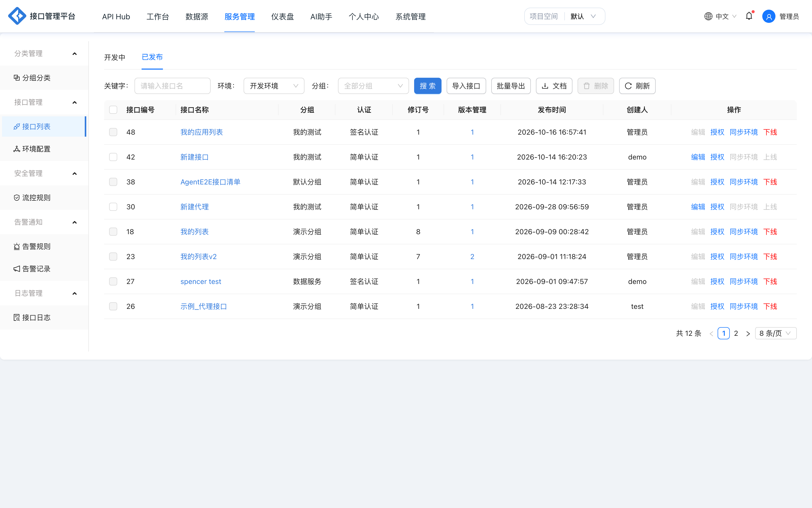Click 下线 for 示例_代理接口 row
This screenshot has height=508, width=812.
pos(770,306)
